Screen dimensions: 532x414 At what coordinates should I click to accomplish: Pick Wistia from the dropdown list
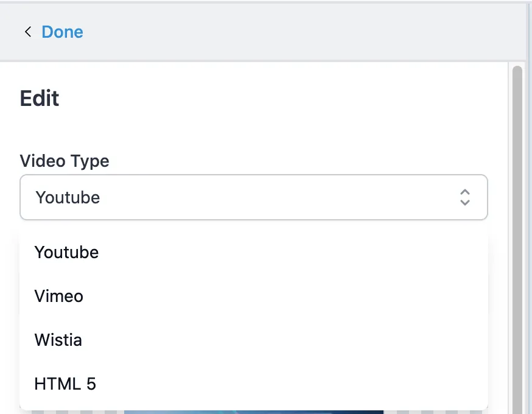click(x=58, y=340)
